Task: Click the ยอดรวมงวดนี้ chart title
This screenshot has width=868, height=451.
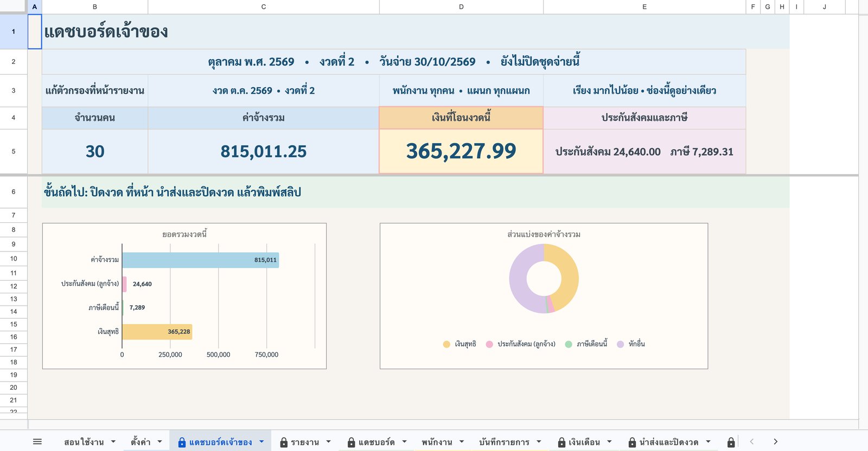Action: coord(184,234)
